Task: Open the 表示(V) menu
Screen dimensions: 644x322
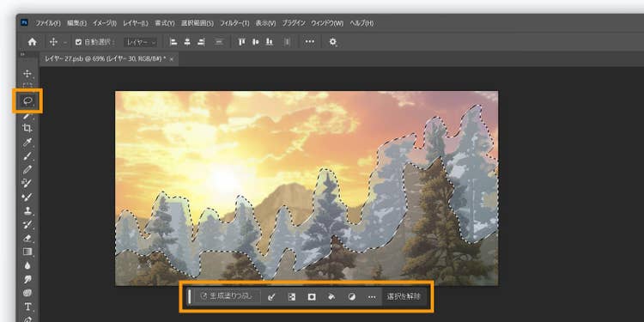Action: (x=265, y=23)
